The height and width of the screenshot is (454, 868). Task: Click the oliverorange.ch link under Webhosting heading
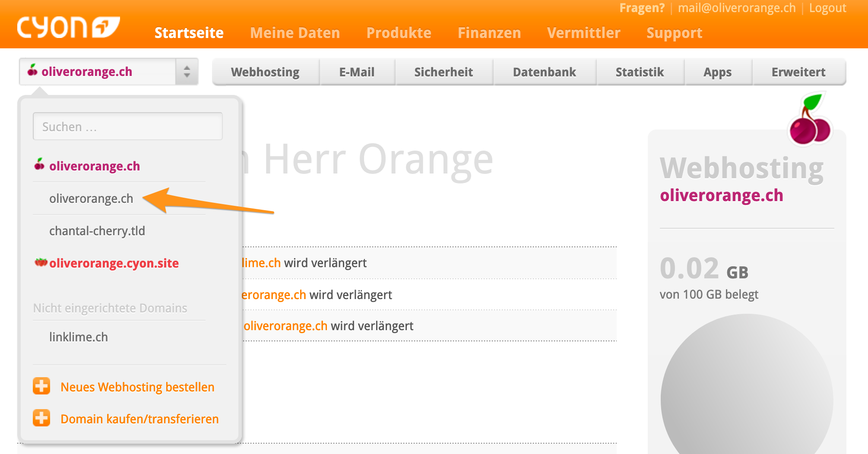click(722, 195)
